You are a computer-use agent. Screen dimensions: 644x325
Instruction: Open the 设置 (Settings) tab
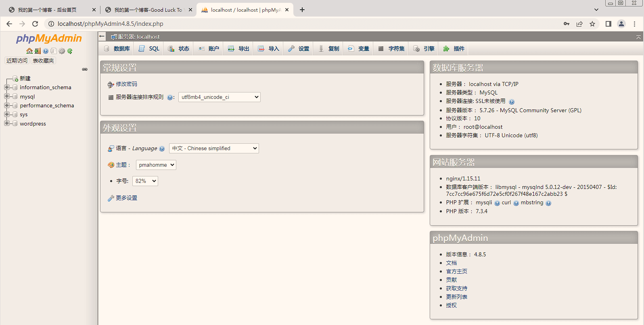(299, 48)
